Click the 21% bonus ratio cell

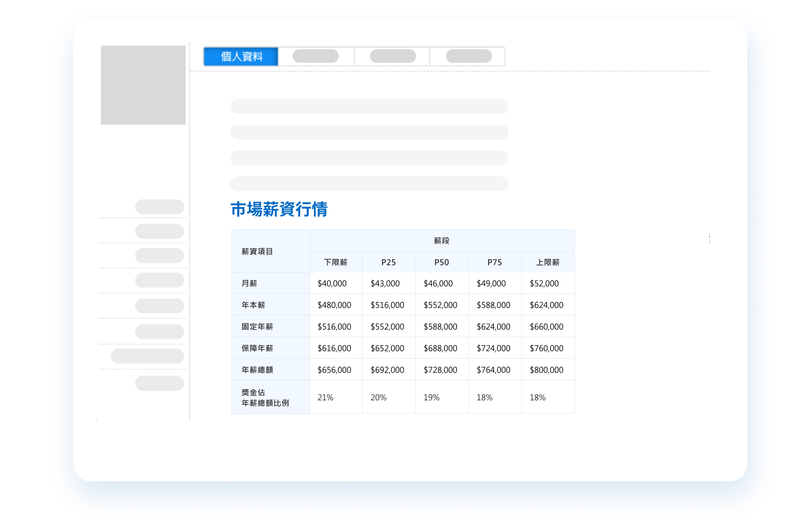coord(325,397)
